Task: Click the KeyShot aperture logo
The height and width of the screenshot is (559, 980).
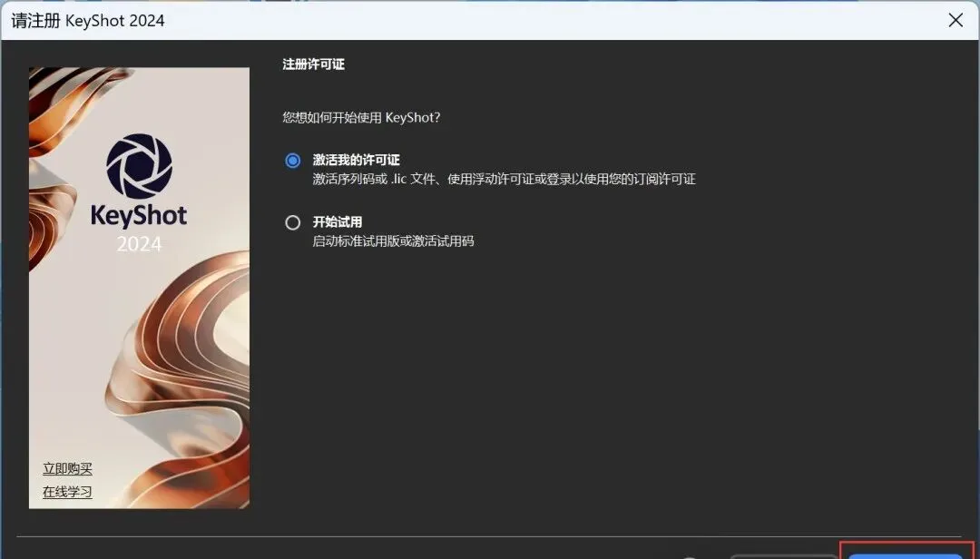Action: click(139, 166)
